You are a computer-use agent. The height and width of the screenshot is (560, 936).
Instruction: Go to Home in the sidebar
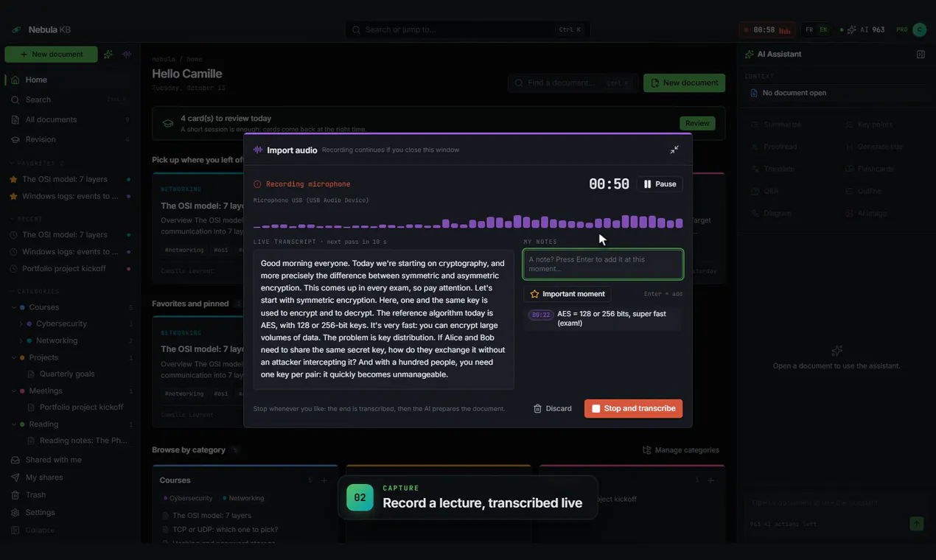tap(70, 80)
